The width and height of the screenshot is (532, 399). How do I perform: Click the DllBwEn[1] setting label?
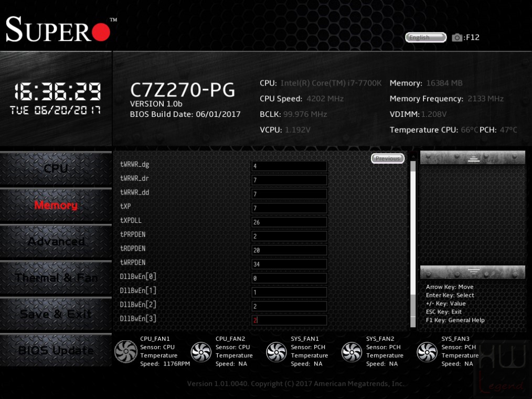coord(138,290)
